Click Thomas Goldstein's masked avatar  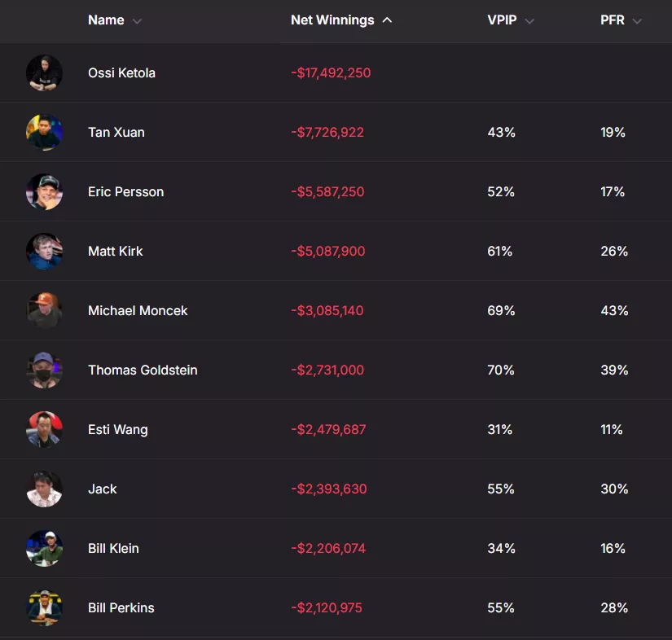tap(44, 370)
